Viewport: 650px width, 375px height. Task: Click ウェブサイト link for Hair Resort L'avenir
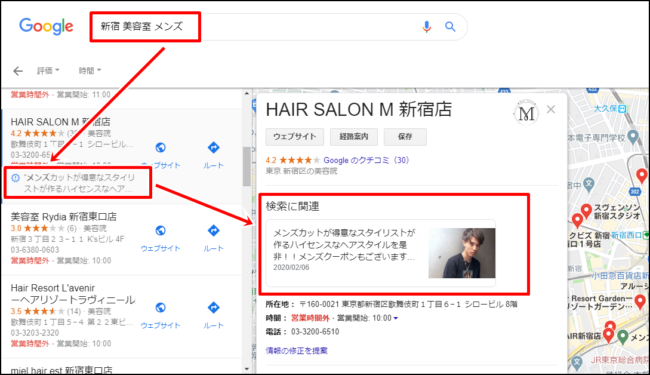coord(160,325)
